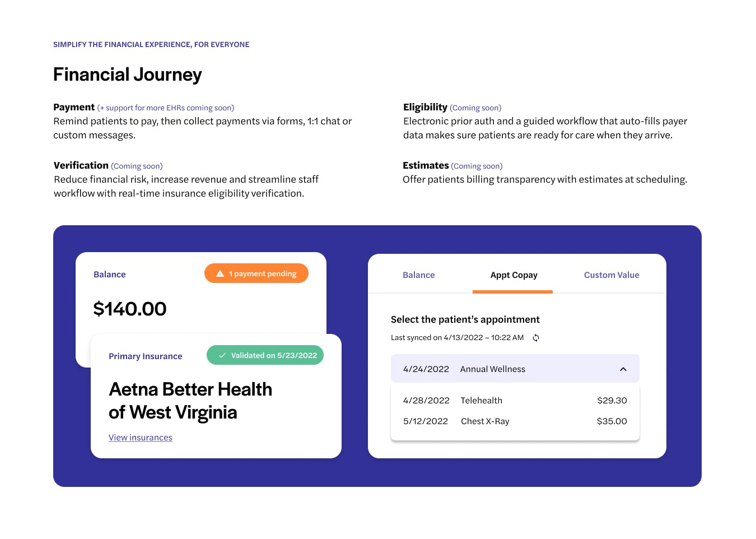Click the warning triangle icon in payment badge
Viewport: 756px width, 539px height.
pyautogui.click(x=220, y=273)
